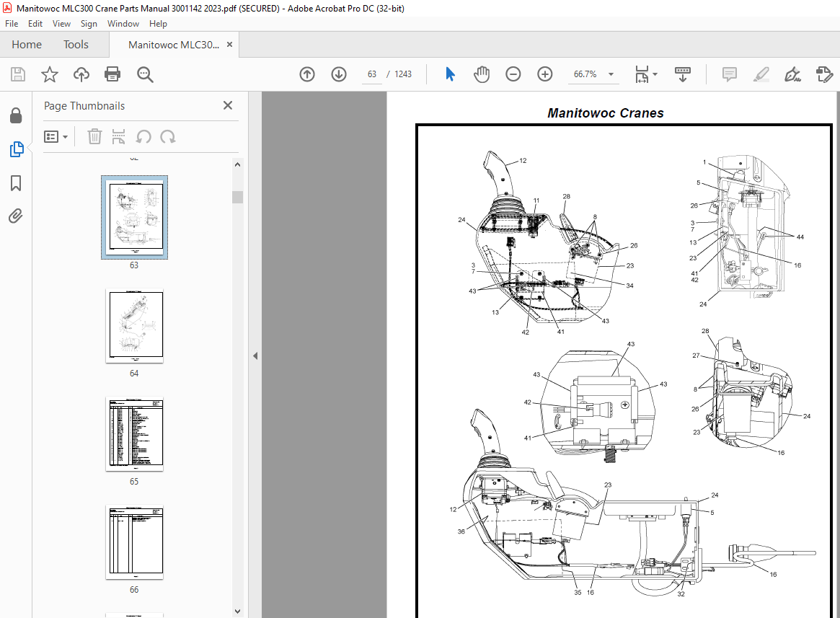Screen dimensions: 840x618
Task: Select the Manitowoc MLC30... document tab
Action: point(174,45)
